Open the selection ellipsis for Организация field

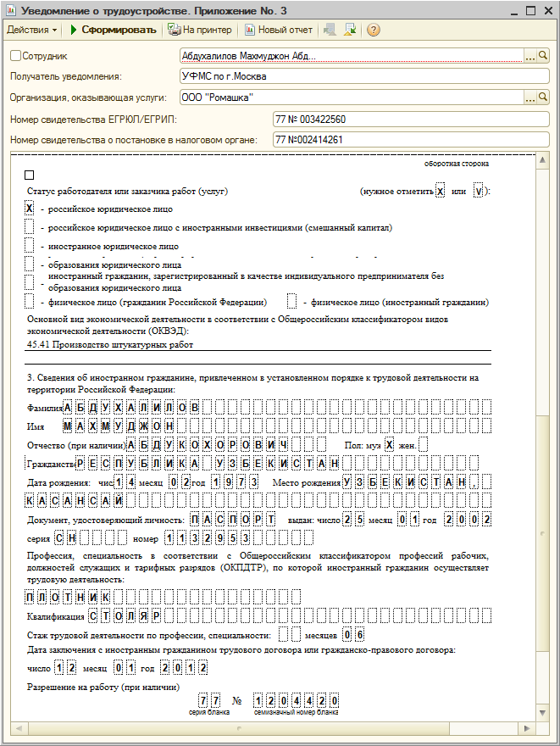click(x=530, y=97)
